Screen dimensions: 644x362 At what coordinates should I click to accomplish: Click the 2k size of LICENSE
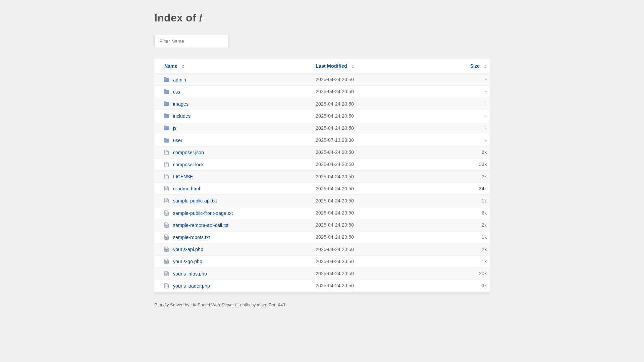[484, 177]
